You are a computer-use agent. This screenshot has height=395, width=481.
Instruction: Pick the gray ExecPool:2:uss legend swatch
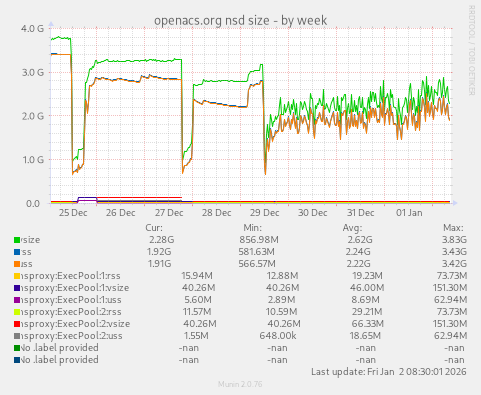click(17, 336)
